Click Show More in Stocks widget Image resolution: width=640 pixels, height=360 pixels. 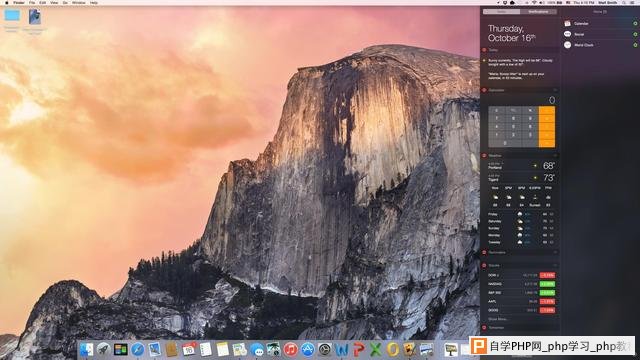tap(498, 319)
